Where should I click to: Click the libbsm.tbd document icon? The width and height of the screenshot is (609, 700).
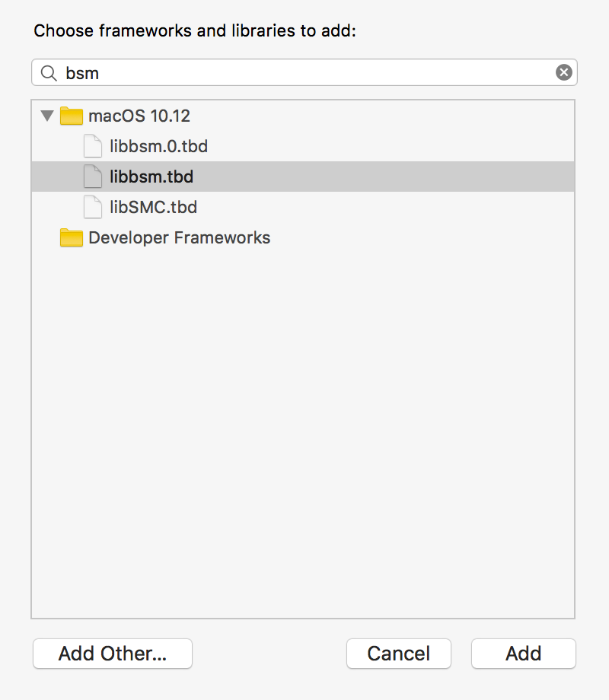tap(93, 177)
